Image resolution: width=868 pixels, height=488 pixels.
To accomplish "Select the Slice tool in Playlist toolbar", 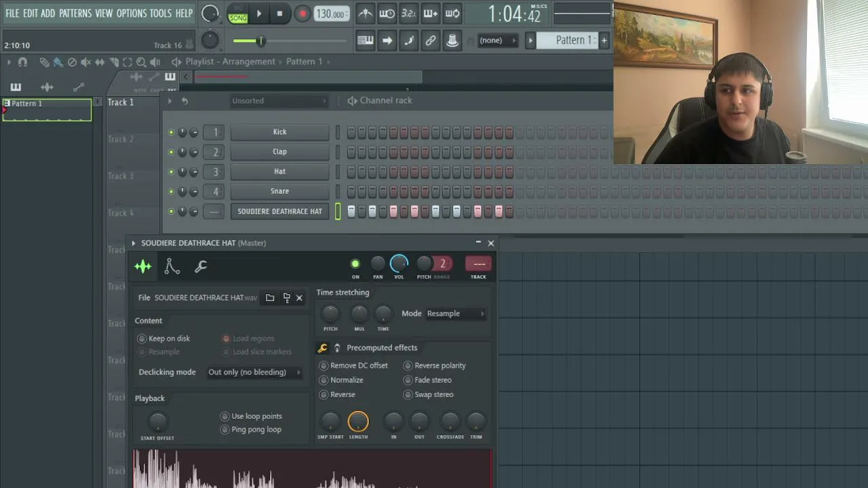I will click(x=114, y=62).
